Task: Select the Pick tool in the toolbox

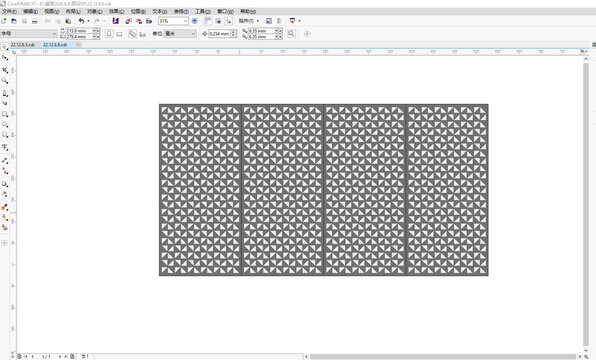Action: [x=5, y=47]
